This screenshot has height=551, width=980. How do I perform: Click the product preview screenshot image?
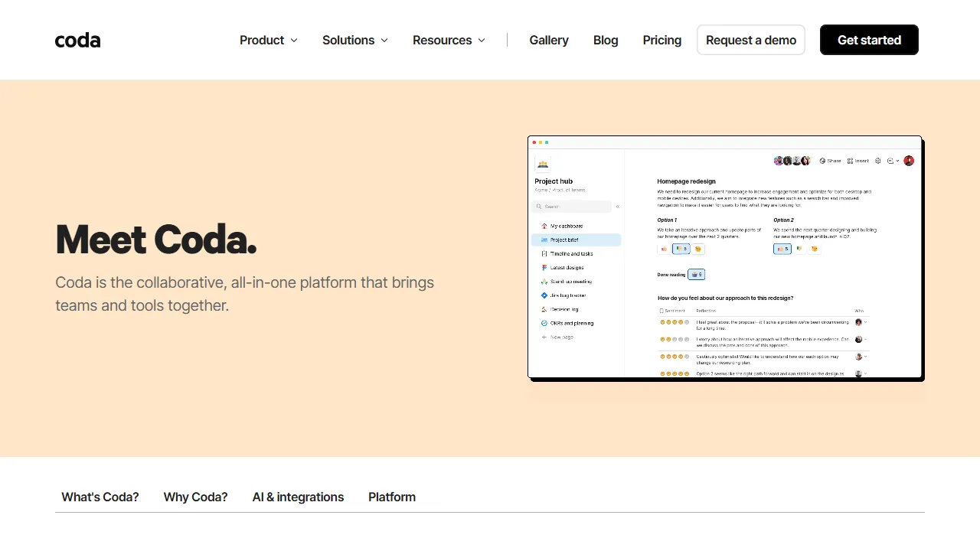coord(725,257)
